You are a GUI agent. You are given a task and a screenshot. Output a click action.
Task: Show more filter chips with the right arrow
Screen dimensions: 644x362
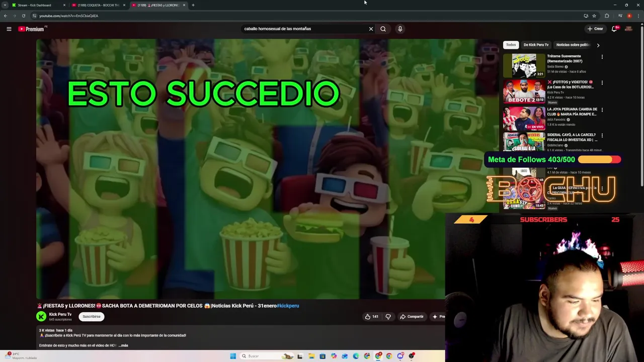pos(598,45)
